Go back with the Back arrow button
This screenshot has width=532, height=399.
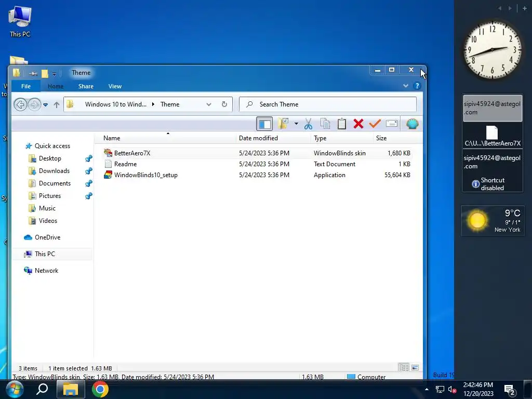tap(20, 104)
